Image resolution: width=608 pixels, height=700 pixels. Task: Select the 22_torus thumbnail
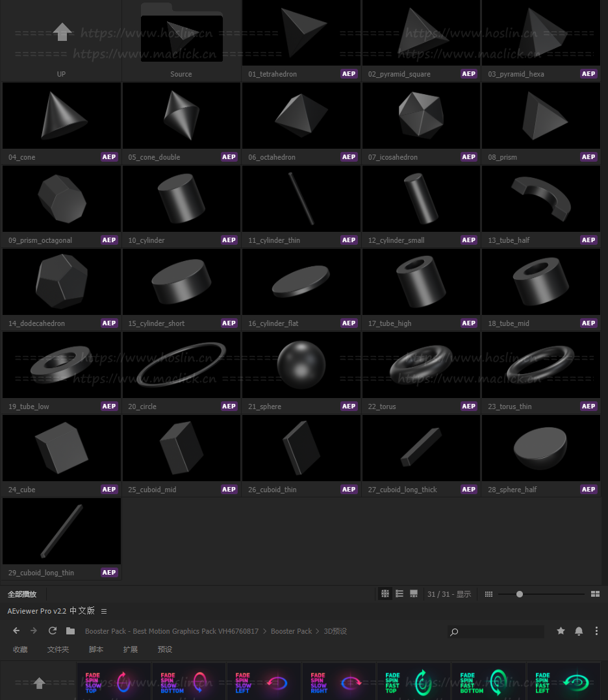coord(421,365)
